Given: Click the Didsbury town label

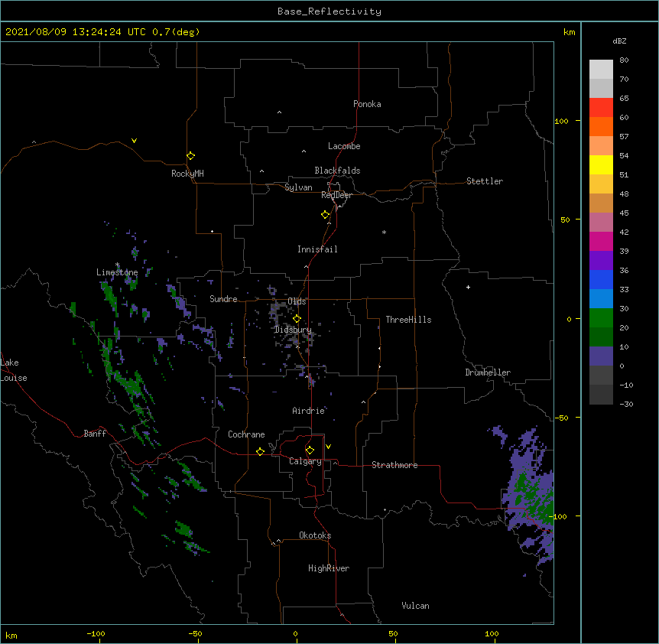Looking at the screenshot, I should [x=293, y=330].
